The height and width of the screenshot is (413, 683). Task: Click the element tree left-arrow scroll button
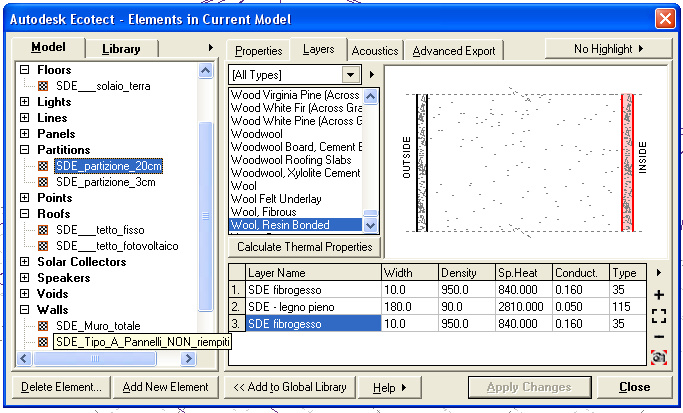click(24, 359)
